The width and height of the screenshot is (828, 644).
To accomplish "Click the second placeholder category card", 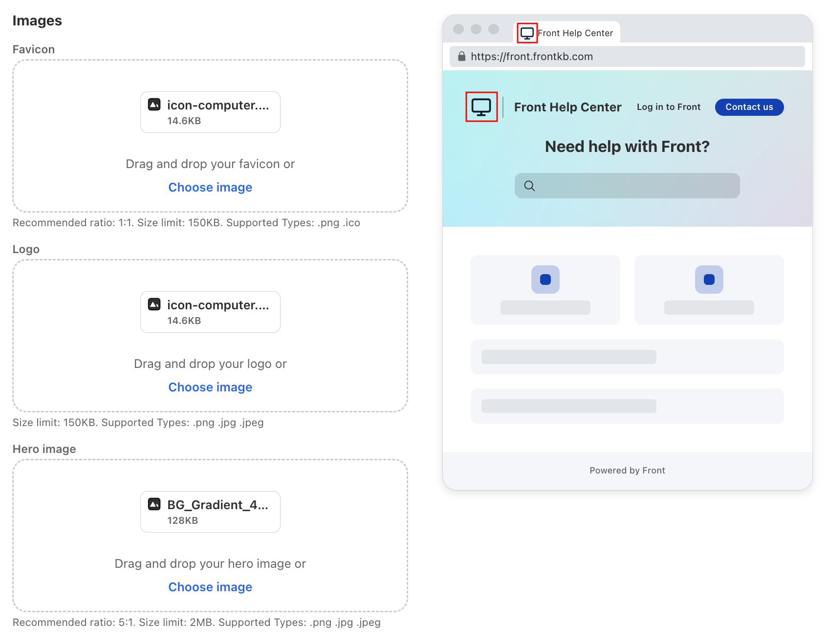I will [709, 290].
